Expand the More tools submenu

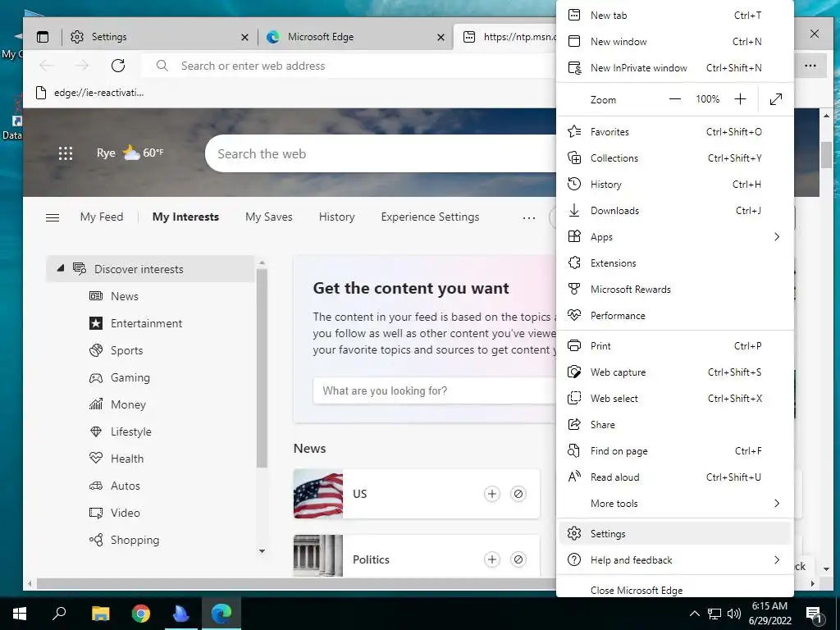675,503
